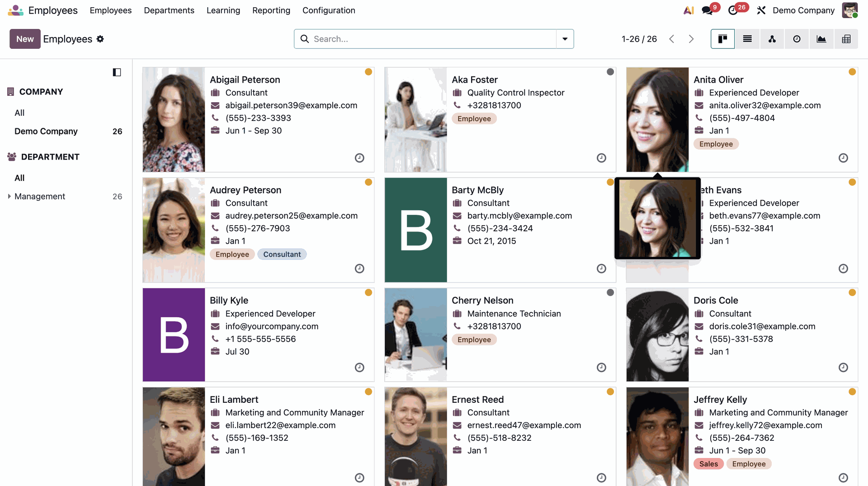Open activity clock on Doris Cole card
The image size is (868, 486).
(x=843, y=368)
